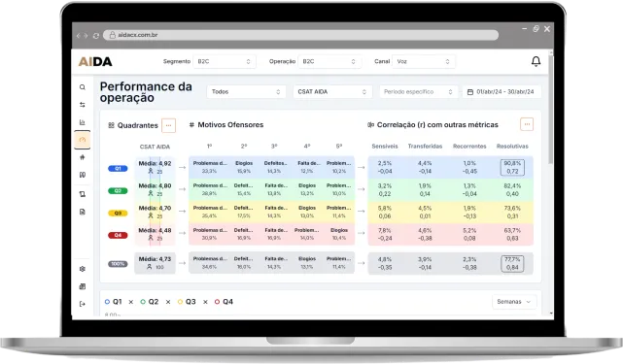Expand the Todos filter dropdown

click(246, 91)
